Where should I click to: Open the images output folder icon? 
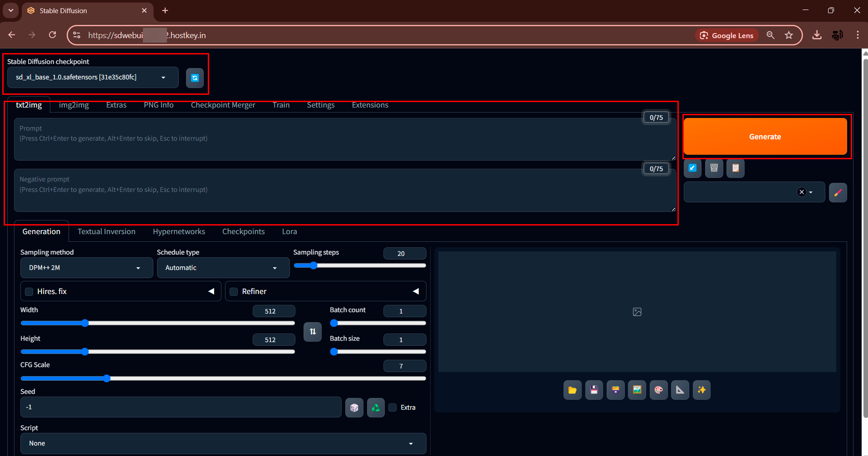click(x=572, y=390)
